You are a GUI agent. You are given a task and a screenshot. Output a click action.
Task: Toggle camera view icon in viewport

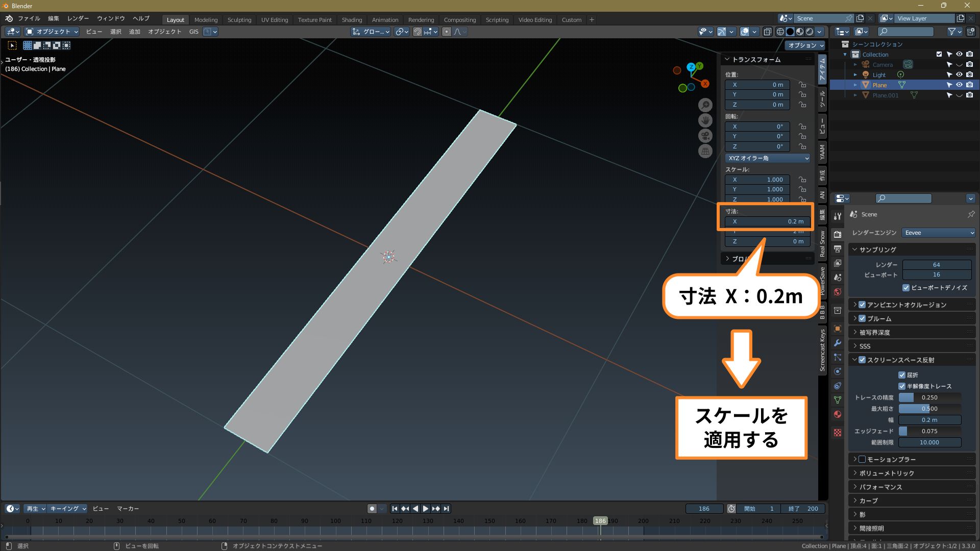[x=705, y=136]
